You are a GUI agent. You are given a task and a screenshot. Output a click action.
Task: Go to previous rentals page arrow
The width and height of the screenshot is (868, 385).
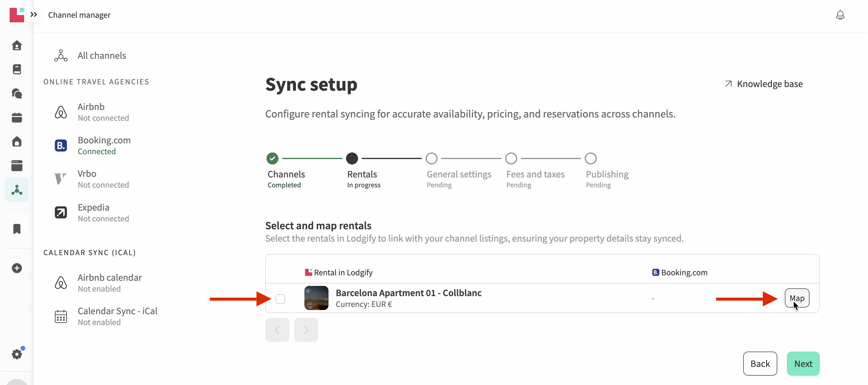(x=277, y=330)
